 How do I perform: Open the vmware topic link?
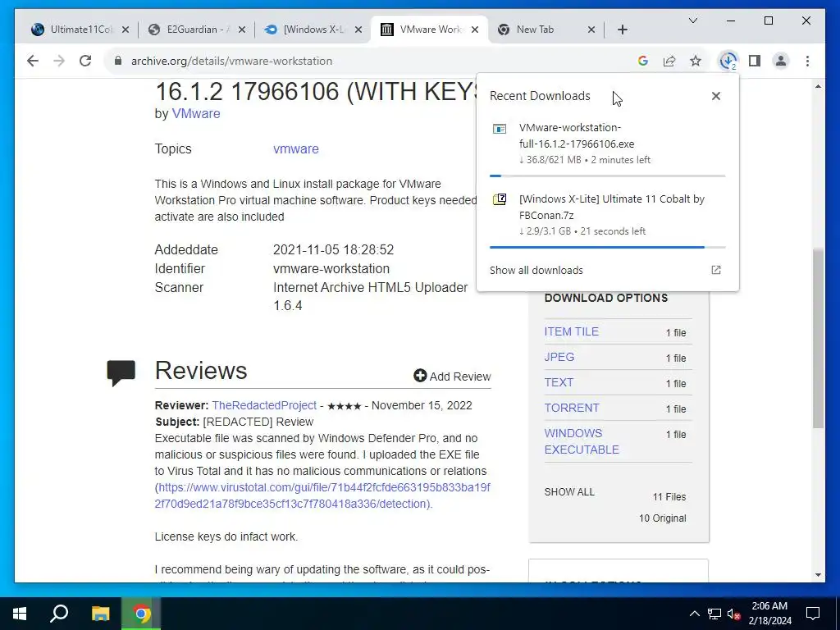point(295,149)
